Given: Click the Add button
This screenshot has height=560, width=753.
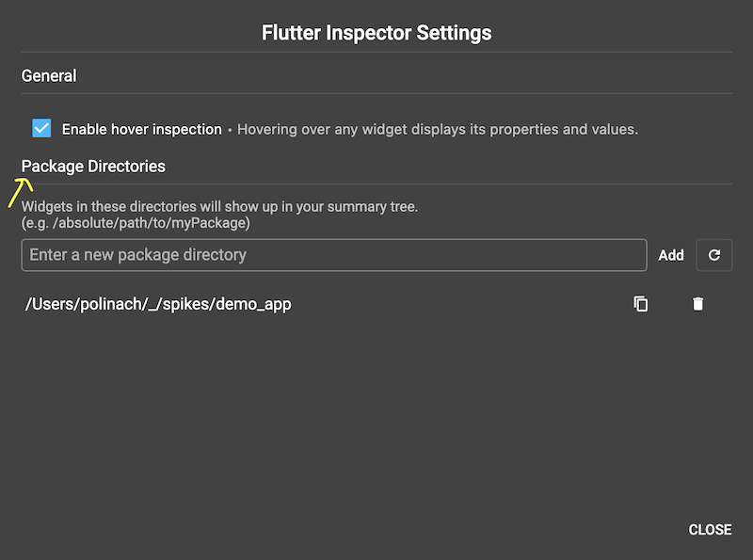Looking at the screenshot, I should click(671, 255).
